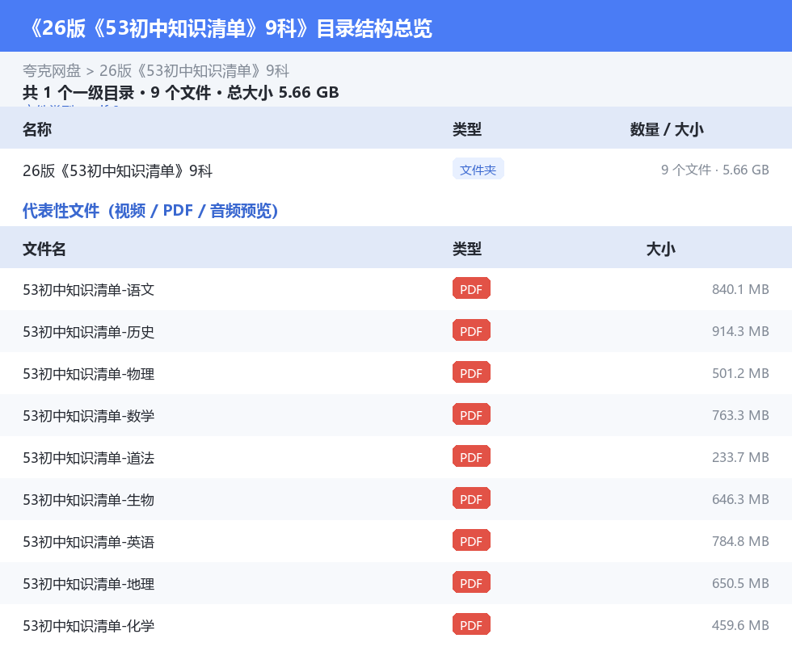Image resolution: width=792 pixels, height=672 pixels.
Task: Open the file 53初中知识清单-道法
Action: [x=88, y=457]
